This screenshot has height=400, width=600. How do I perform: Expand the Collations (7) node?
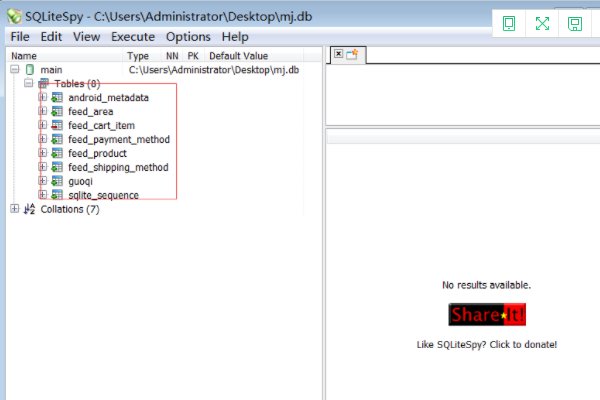click(14, 210)
